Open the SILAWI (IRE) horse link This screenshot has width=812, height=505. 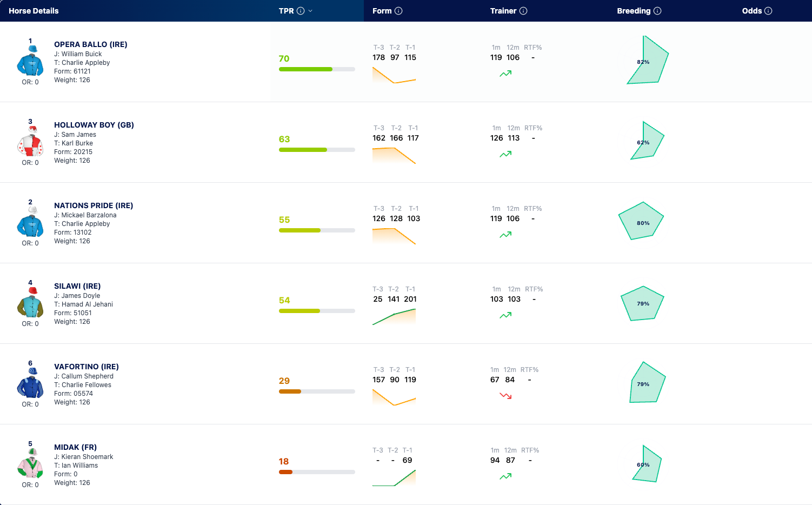pyautogui.click(x=77, y=286)
